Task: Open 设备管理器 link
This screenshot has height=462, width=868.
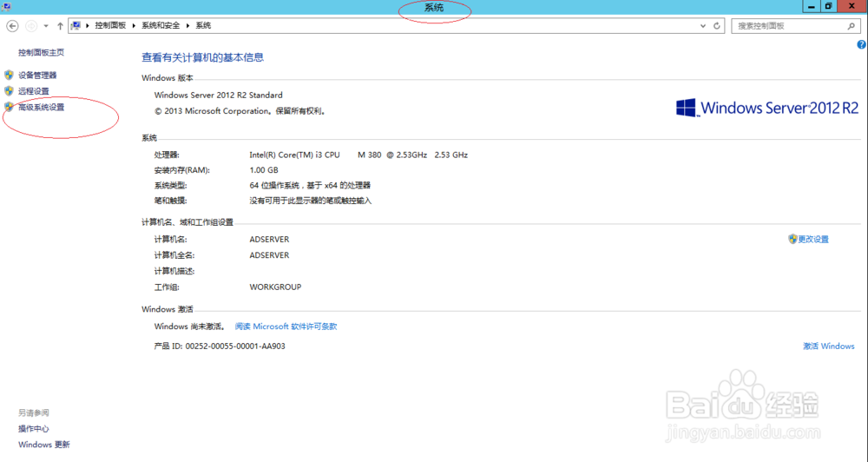Action: click(x=37, y=75)
